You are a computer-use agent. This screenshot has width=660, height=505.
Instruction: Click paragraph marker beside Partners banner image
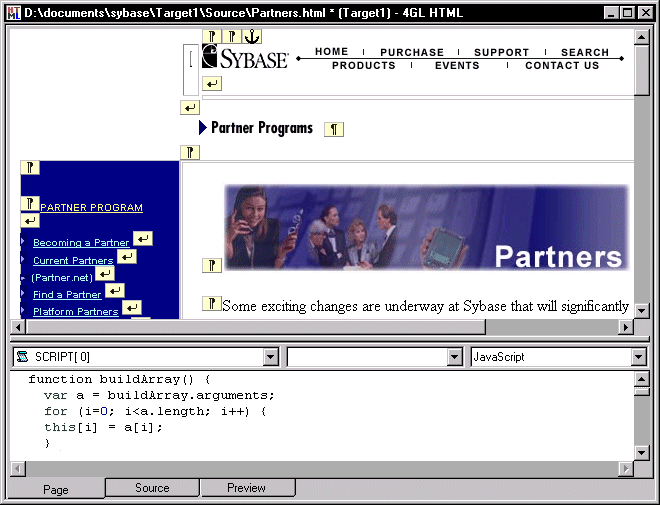212,265
